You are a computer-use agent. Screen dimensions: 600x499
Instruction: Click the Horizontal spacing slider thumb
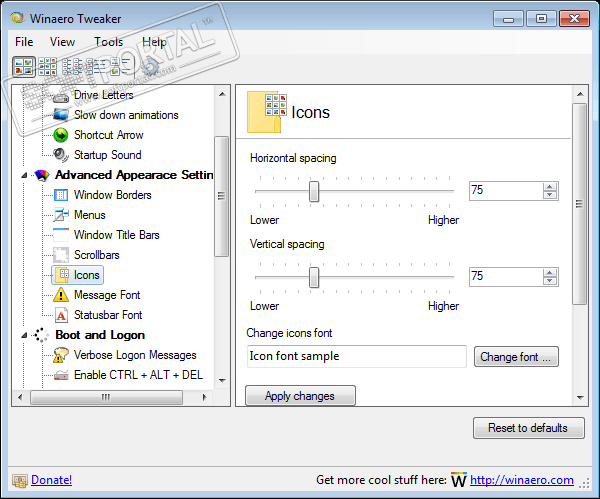314,191
